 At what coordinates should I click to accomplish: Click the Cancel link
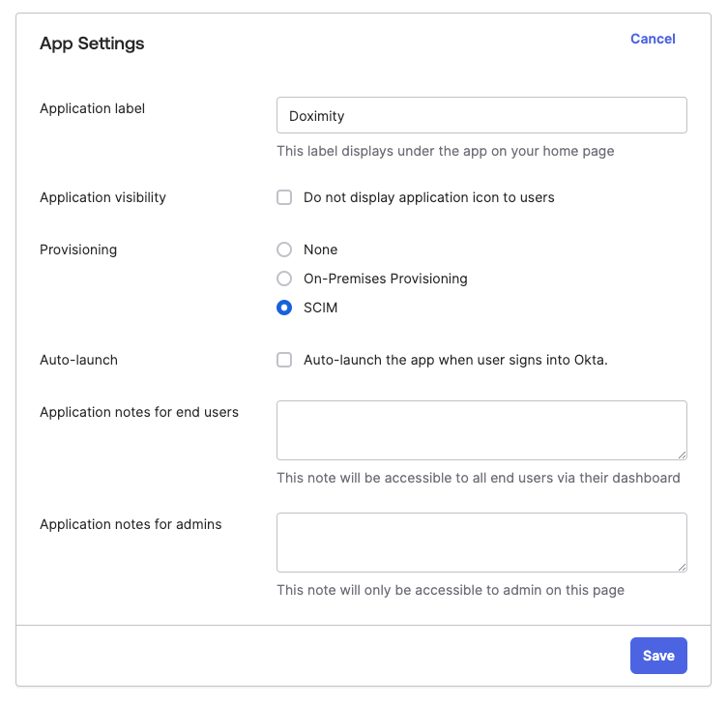click(653, 39)
